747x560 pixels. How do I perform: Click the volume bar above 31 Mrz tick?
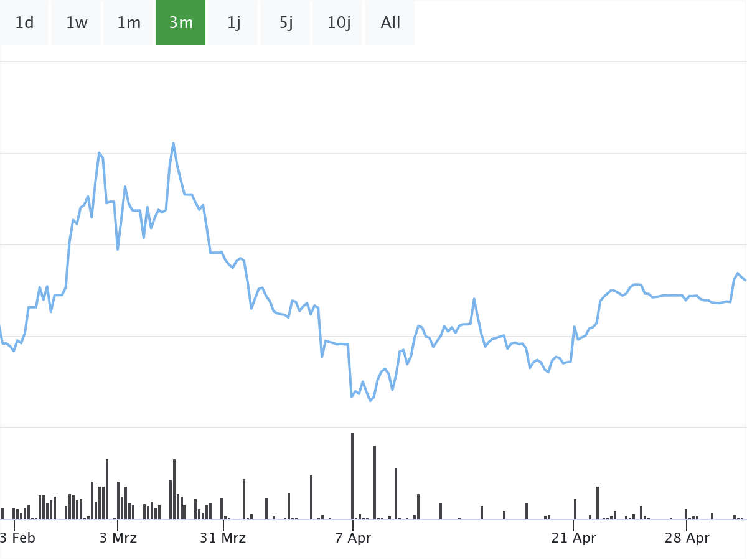[222, 508]
